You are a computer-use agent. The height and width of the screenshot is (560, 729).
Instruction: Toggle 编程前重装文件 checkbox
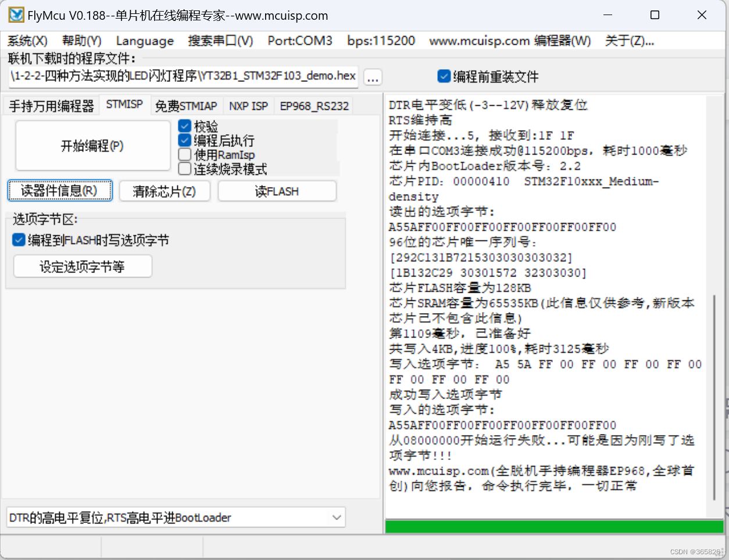pyautogui.click(x=488, y=77)
